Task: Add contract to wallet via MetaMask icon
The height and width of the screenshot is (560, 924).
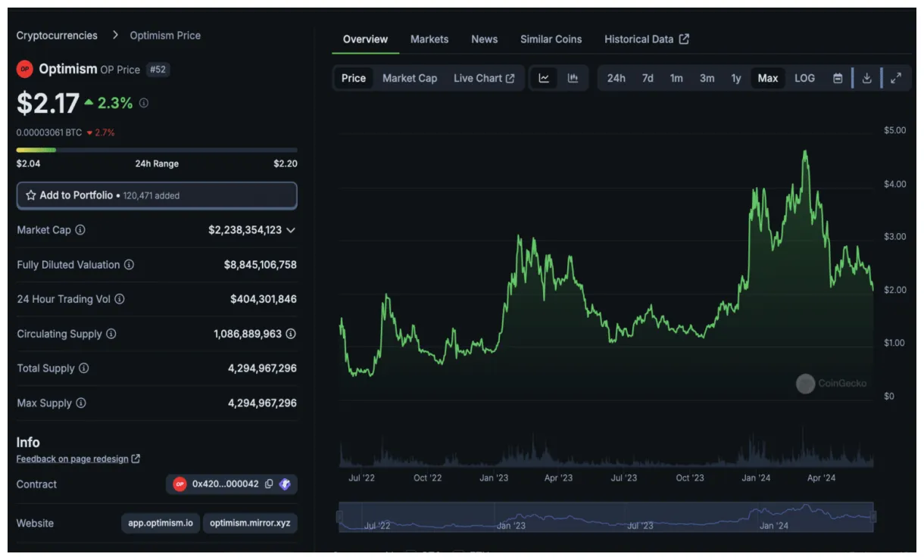Action: pyautogui.click(x=285, y=484)
